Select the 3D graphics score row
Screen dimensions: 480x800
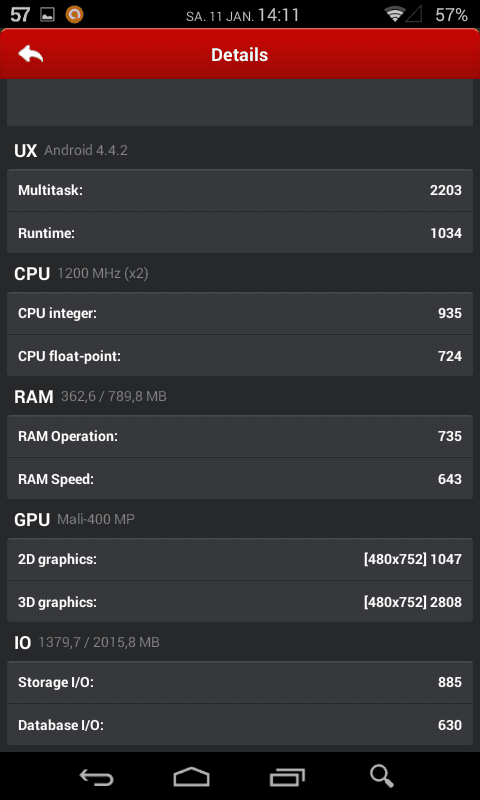coord(240,602)
